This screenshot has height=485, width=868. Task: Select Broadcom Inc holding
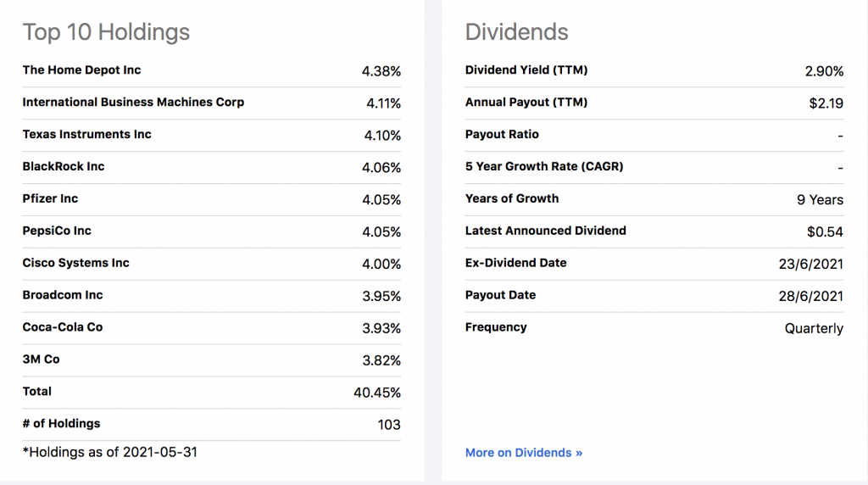pyautogui.click(x=63, y=295)
